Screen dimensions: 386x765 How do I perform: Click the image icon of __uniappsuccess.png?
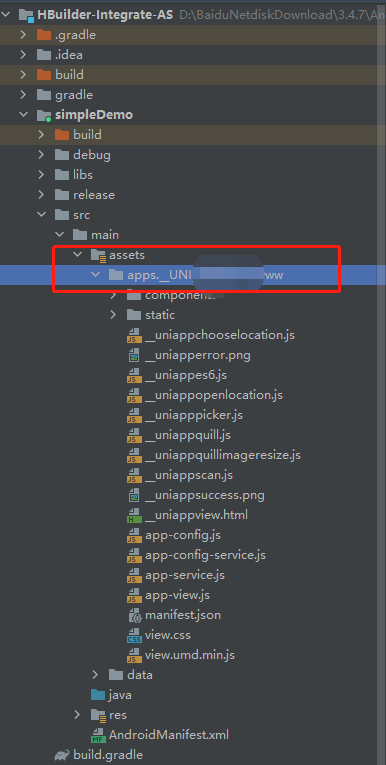[134, 495]
